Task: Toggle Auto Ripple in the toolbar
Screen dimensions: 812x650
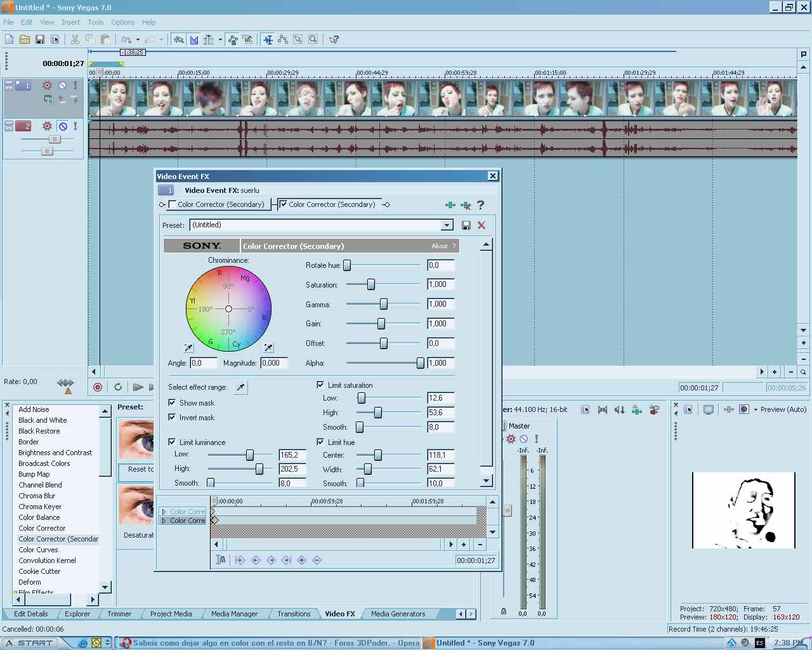Action: [209, 39]
